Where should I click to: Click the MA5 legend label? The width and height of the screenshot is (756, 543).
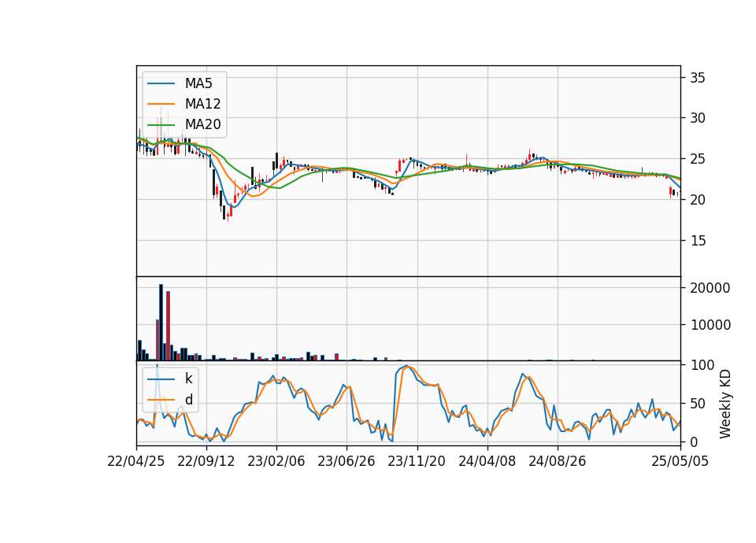(198, 83)
